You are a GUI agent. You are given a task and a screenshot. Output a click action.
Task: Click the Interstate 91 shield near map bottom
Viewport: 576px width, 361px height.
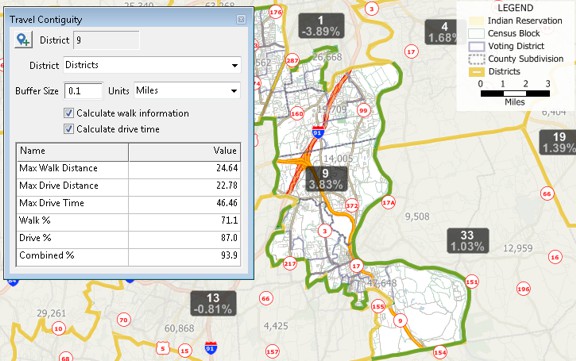pyautogui.click(x=210, y=347)
